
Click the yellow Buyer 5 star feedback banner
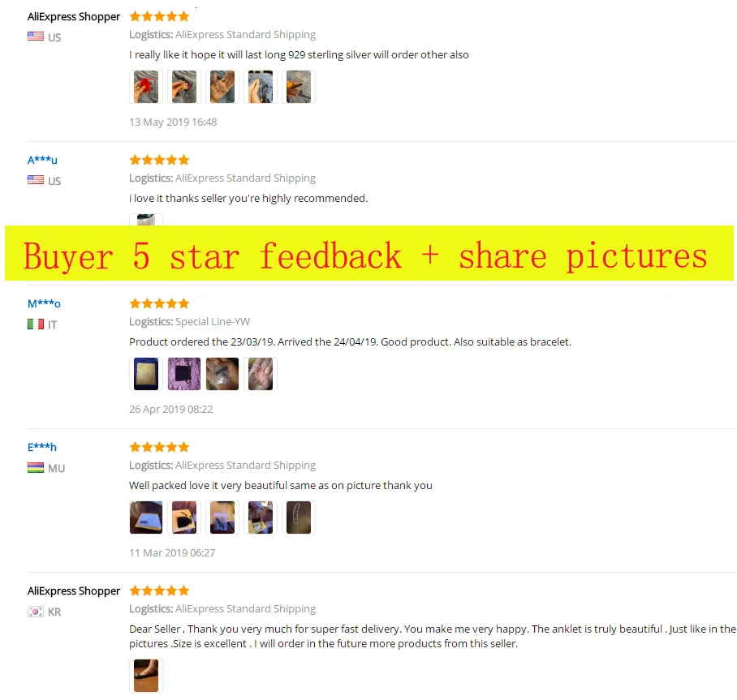369,253
